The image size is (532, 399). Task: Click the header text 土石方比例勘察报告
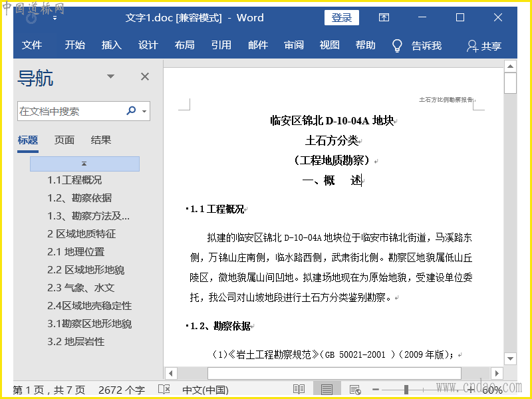point(446,100)
